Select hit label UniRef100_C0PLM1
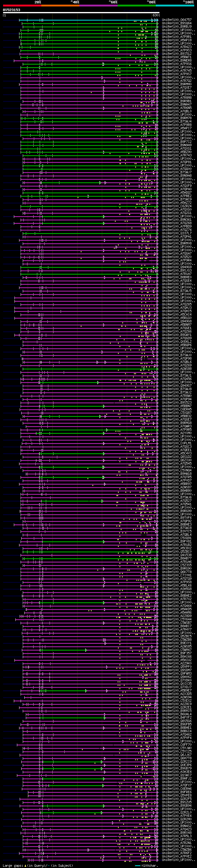Screen dimensions: 197x868 click(x=176, y=443)
